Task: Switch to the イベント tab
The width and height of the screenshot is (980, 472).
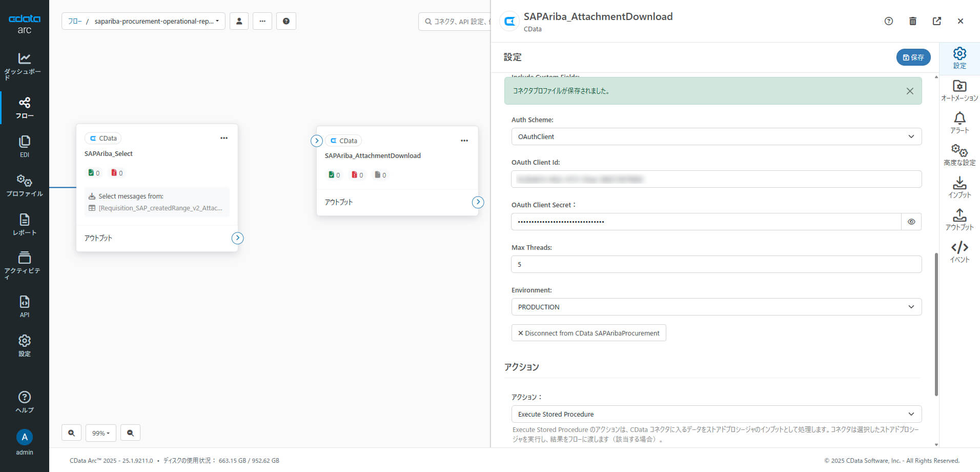Action: pyautogui.click(x=959, y=252)
